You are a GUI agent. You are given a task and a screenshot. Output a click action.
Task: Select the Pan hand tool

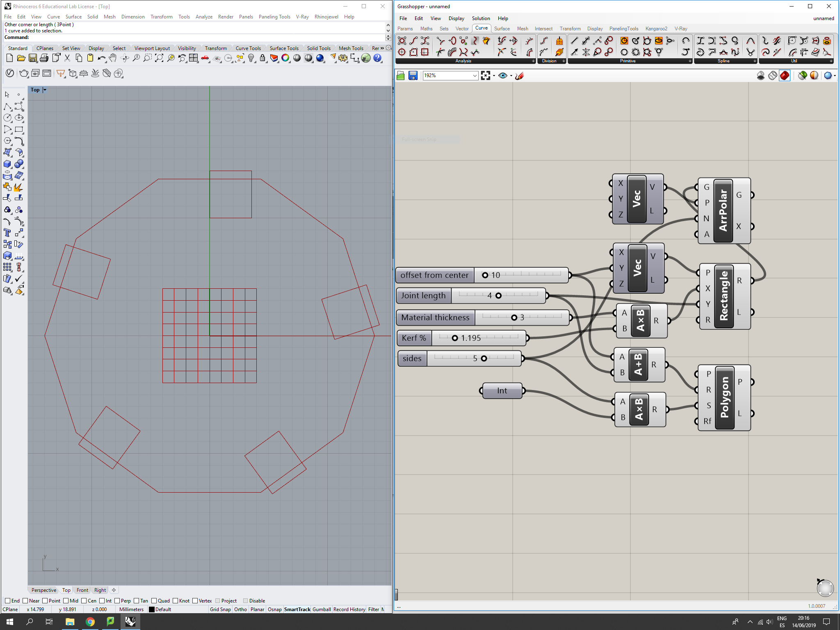pos(113,58)
